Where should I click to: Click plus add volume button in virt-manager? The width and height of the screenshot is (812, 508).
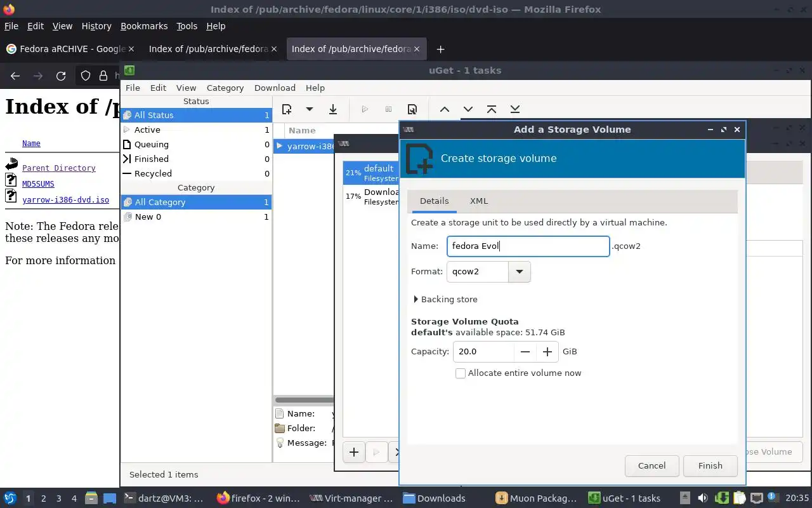(354, 452)
